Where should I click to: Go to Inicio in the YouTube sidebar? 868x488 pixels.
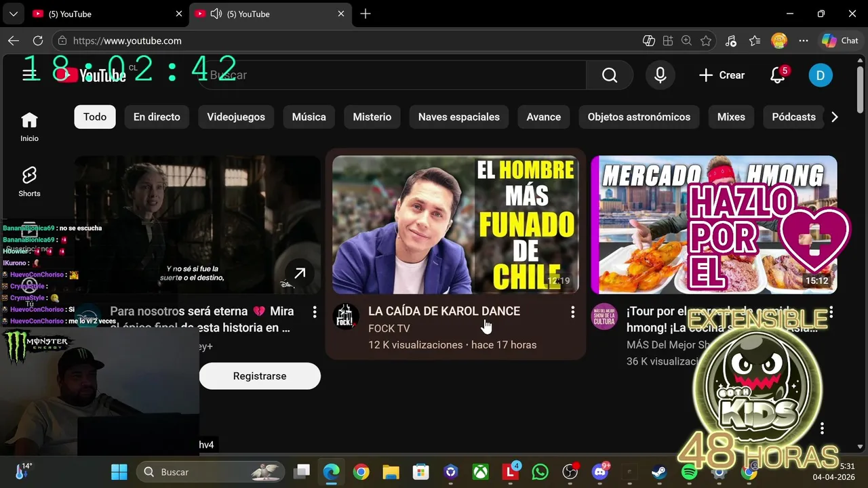coord(29,127)
